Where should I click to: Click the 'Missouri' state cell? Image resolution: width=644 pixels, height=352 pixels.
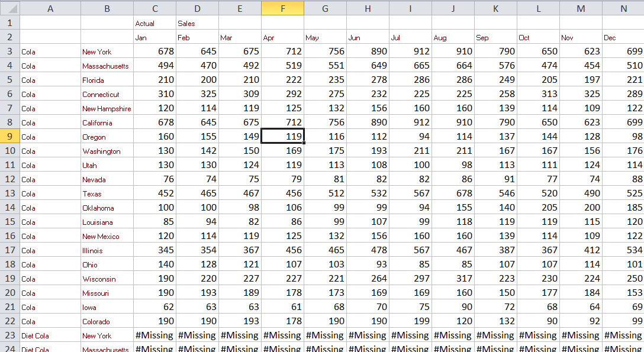[x=107, y=293]
